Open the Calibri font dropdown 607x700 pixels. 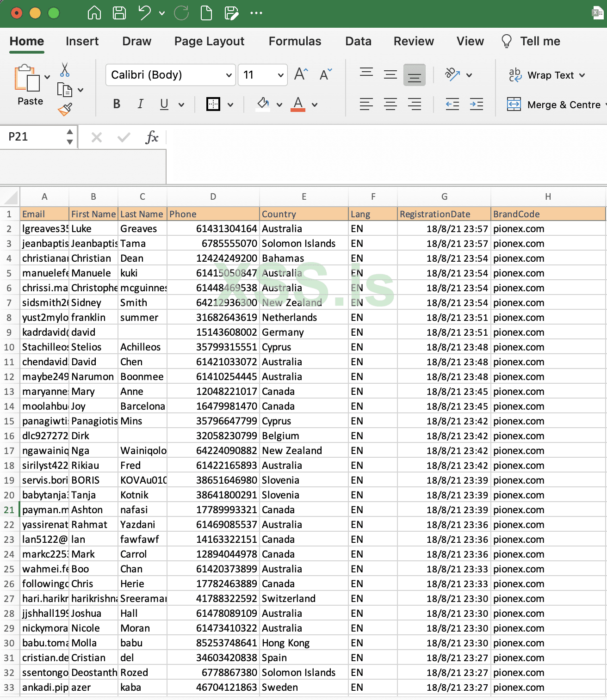[x=229, y=74]
